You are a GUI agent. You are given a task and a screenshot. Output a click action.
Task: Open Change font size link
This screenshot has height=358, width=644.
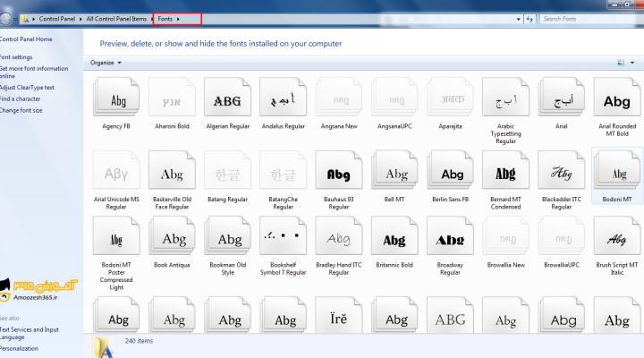click(x=21, y=111)
